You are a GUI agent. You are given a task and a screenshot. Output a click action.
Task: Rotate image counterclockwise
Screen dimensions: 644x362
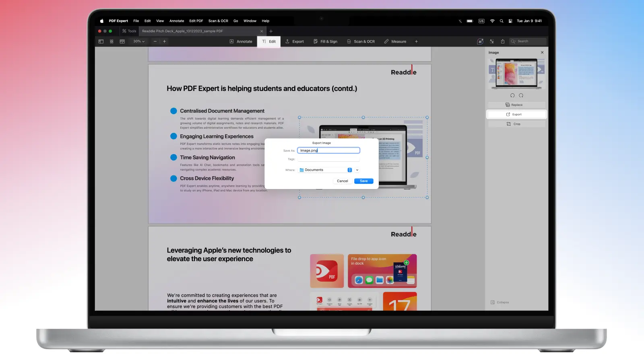point(512,95)
